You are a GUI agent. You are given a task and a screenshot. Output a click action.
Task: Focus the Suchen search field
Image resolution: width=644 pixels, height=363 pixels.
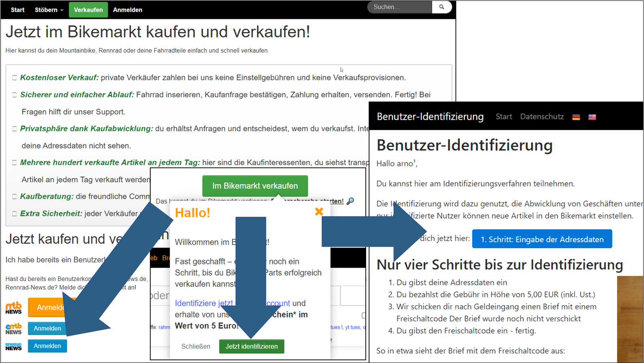(x=400, y=7)
